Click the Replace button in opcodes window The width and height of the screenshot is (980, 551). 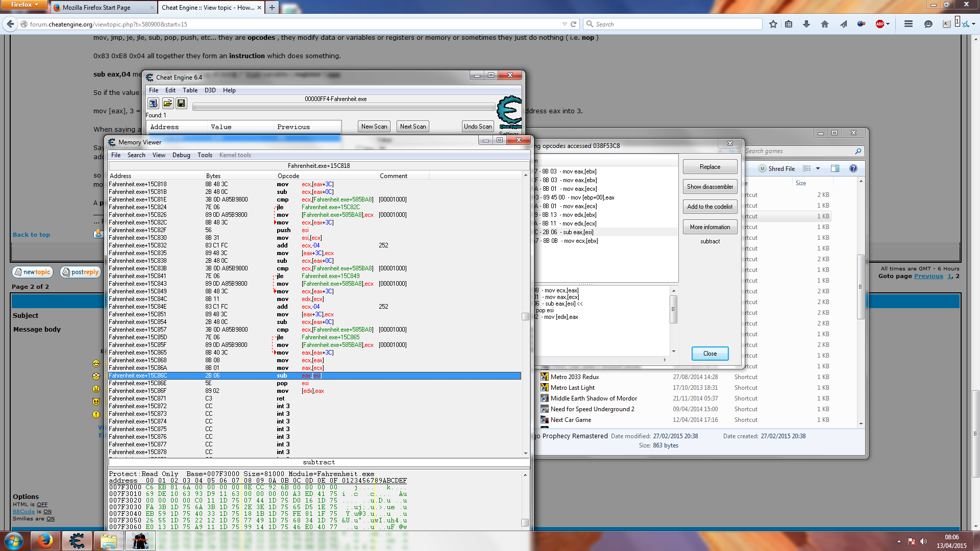pos(710,167)
